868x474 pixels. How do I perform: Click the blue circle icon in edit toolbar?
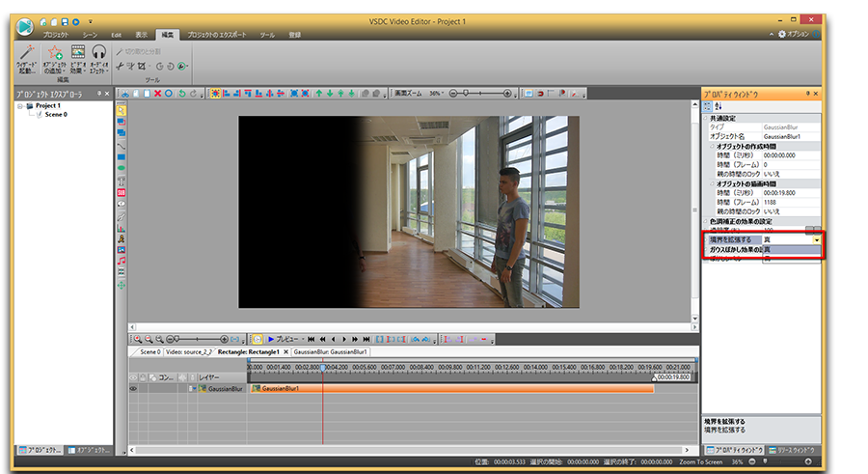tap(168, 94)
